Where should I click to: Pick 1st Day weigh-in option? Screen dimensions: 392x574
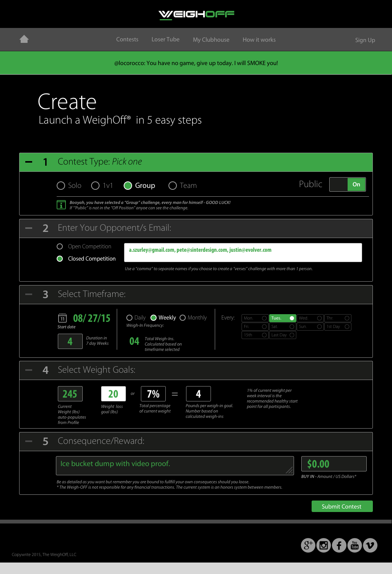[x=338, y=326]
